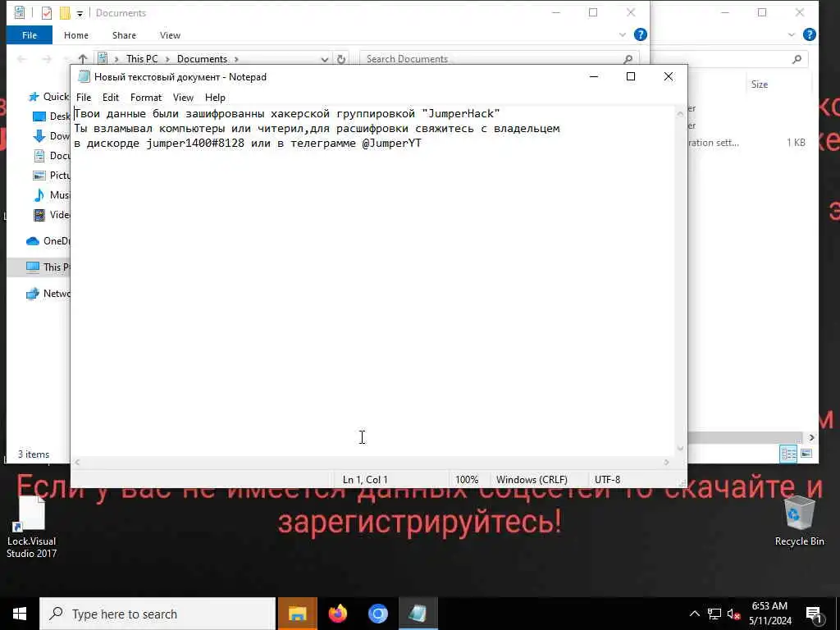
Task: Open Quick access in navigation pane
Action: click(x=48, y=97)
